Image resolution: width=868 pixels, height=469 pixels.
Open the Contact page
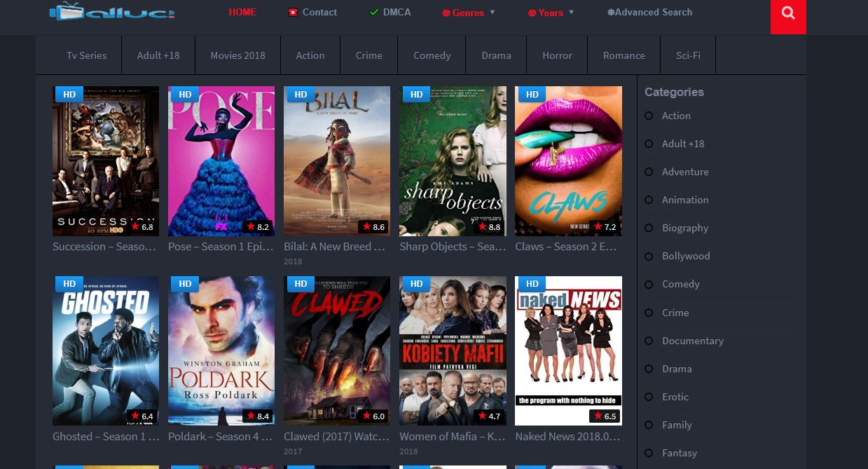pyautogui.click(x=312, y=12)
